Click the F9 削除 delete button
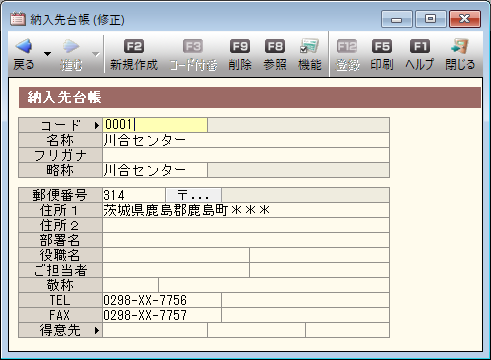This screenshot has width=491, height=360. point(240,55)
